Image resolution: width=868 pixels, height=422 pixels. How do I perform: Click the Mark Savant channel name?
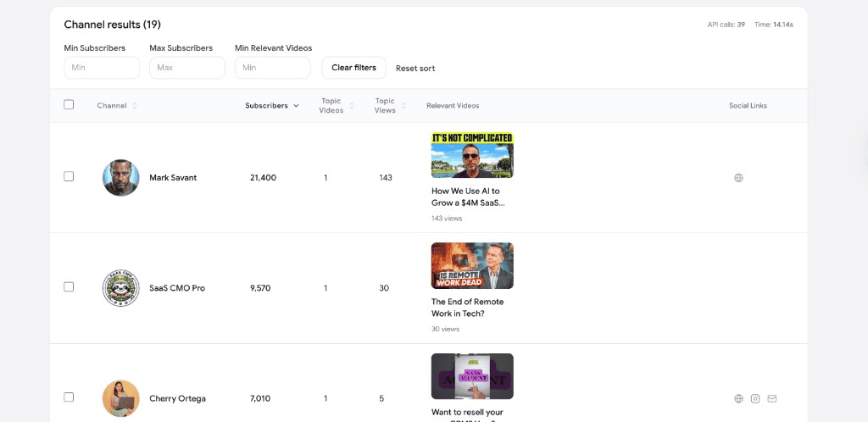(173, 178)
